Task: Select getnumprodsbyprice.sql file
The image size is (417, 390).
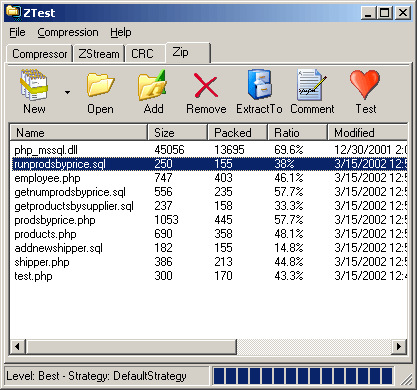Action: pyautogui.click(x=70, y=192)
